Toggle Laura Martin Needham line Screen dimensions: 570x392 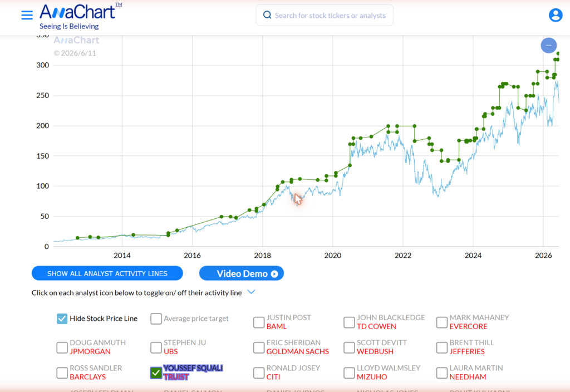pyautogui.click(x=441, y=373)
